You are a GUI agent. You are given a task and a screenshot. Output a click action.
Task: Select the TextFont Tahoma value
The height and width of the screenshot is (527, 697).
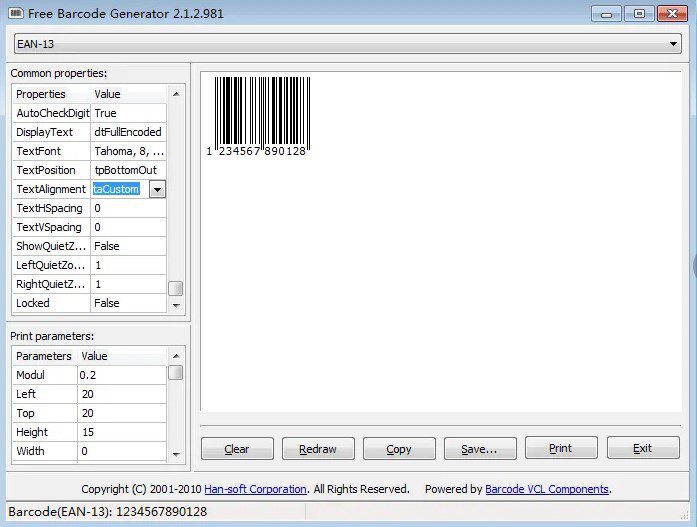[128, 152]
